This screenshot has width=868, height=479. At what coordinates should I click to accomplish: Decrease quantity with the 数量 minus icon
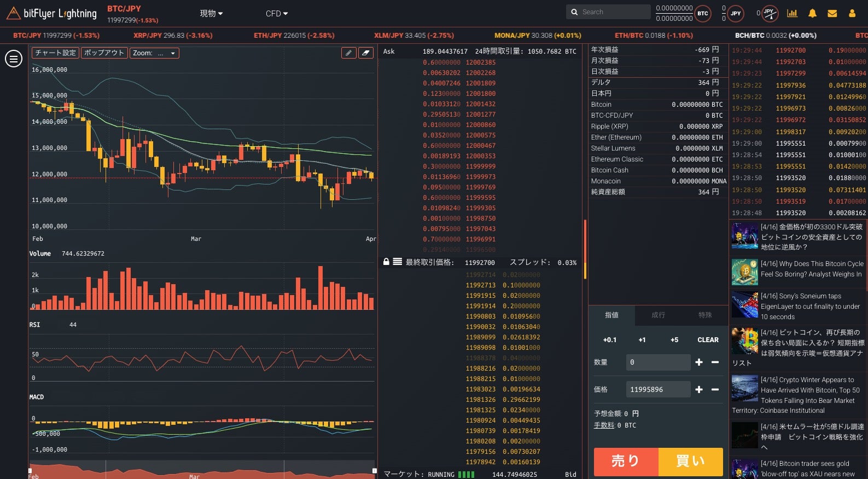point(715,362)
